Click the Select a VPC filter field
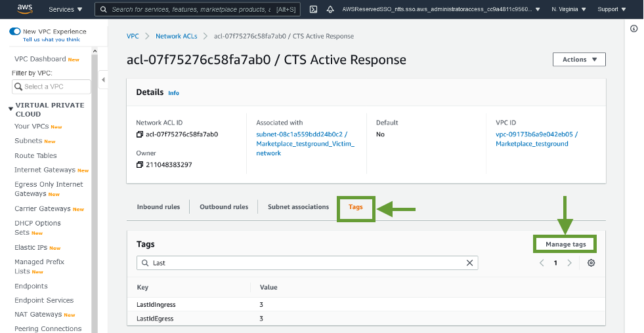Image resolution: width=644 pixels, height=333 pixels. click(51, 87)
